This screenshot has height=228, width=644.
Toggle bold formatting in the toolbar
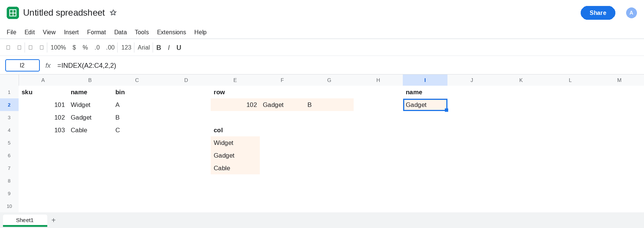tap(159, 47)
